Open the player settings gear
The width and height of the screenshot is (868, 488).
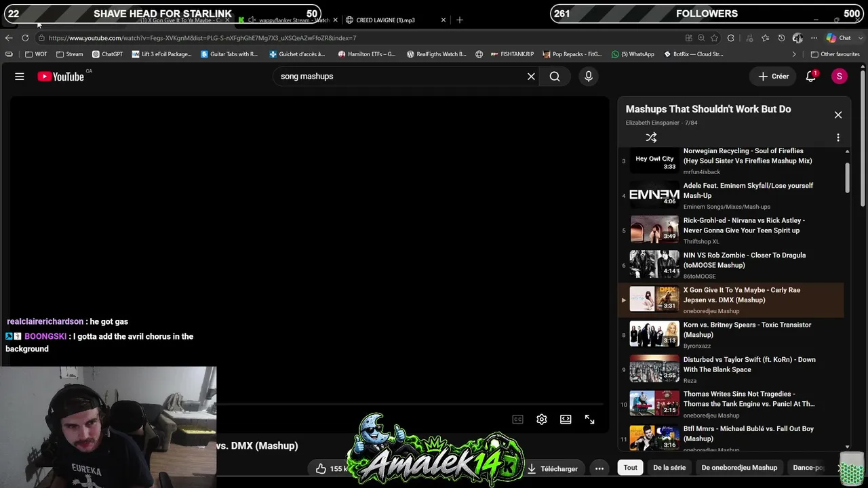click(x=542, y=420)
